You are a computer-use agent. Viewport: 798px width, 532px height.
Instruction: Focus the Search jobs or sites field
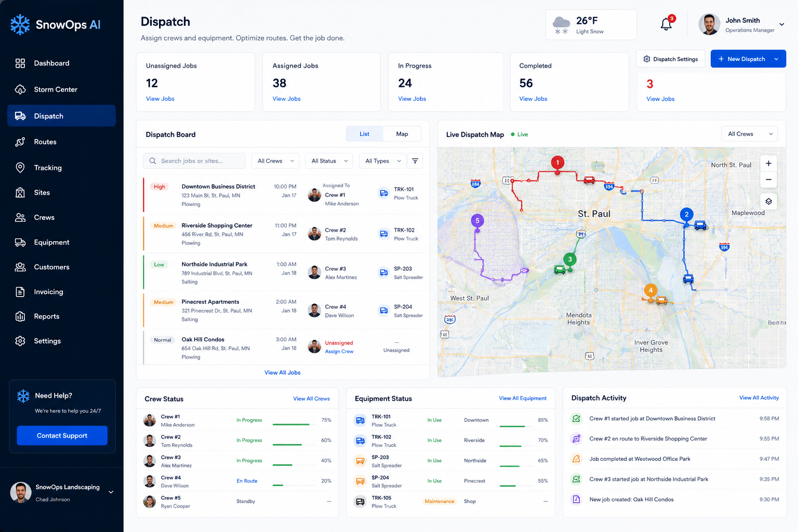point(194,161)
